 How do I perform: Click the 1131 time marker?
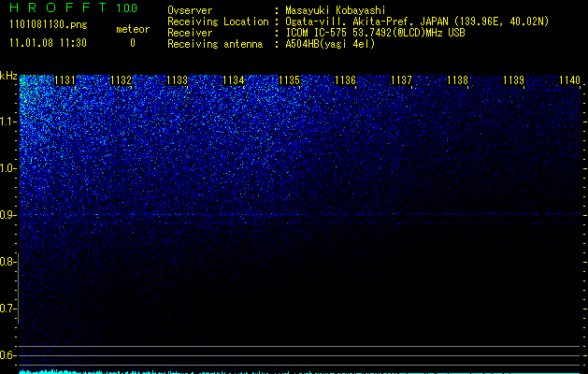tap(65, 80)
